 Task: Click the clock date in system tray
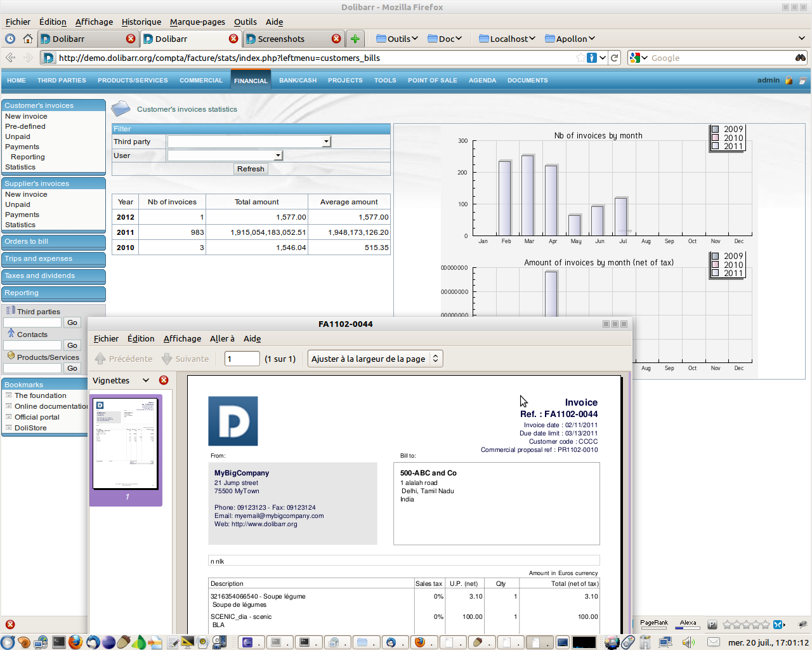[768, 642]
